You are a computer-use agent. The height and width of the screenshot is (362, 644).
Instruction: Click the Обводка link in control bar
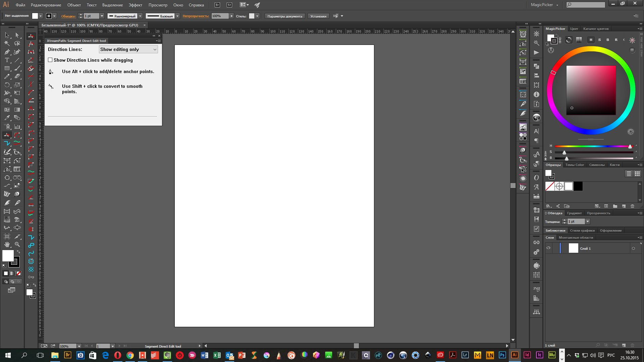point(68,16)
